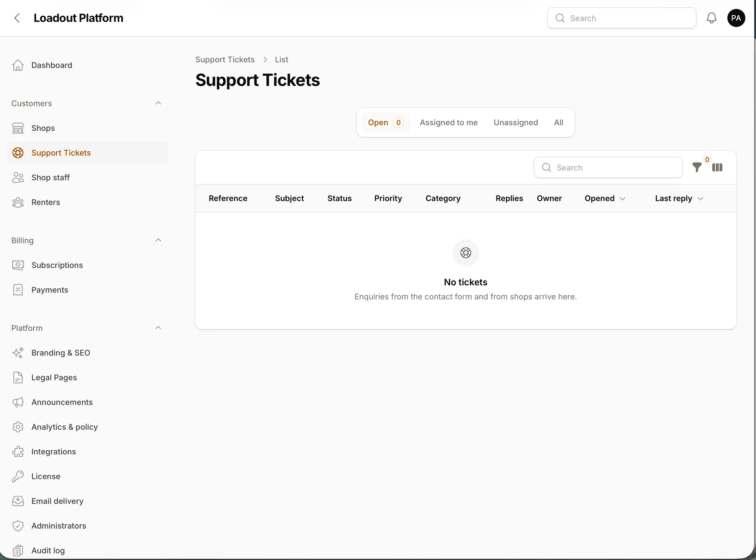The height and width of the screenshot is (560, 756).
Task: Open the PA user avatar menu
Action: click(736, 18)
